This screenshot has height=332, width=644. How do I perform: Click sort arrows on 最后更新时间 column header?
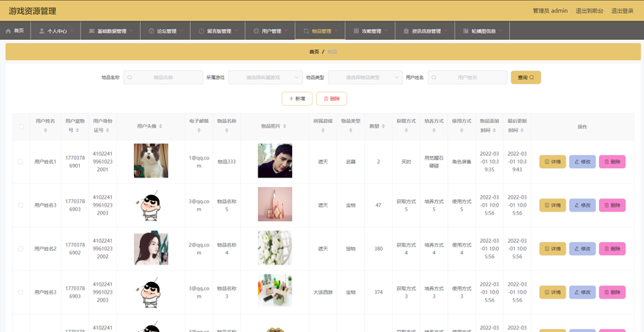[522, 130]
